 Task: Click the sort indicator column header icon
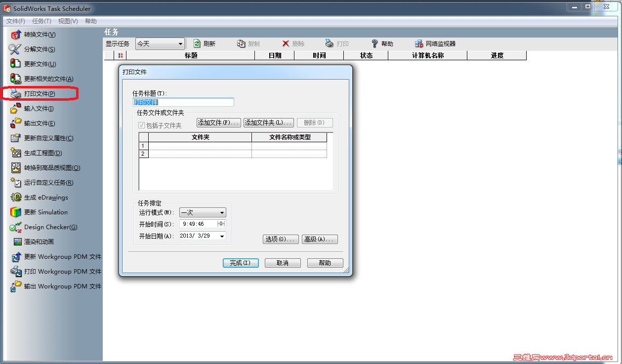[x=121, y=55]
